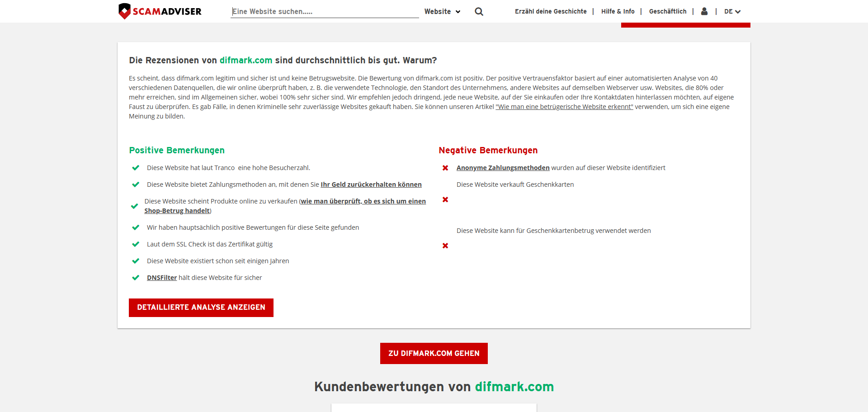Go to the Geschäftlich menu item
868x412 pixels.
[x=667, y=12]
